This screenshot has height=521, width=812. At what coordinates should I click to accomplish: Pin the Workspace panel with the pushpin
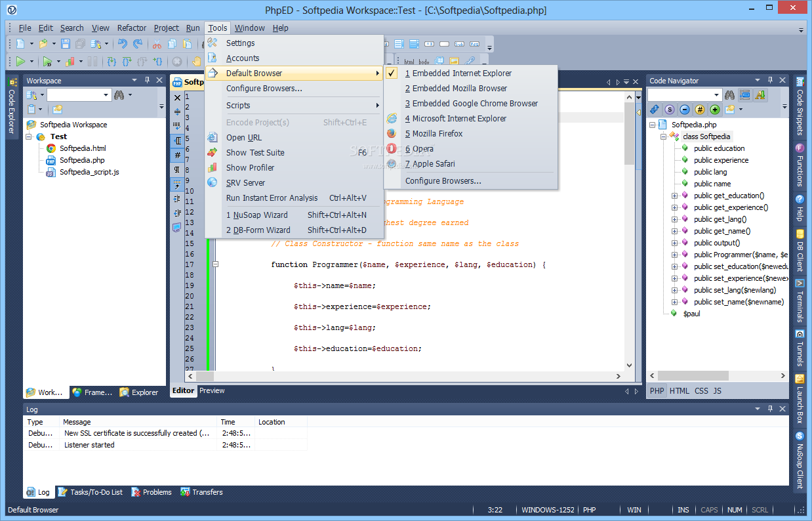pyautogui.click(x=147, y=80)
